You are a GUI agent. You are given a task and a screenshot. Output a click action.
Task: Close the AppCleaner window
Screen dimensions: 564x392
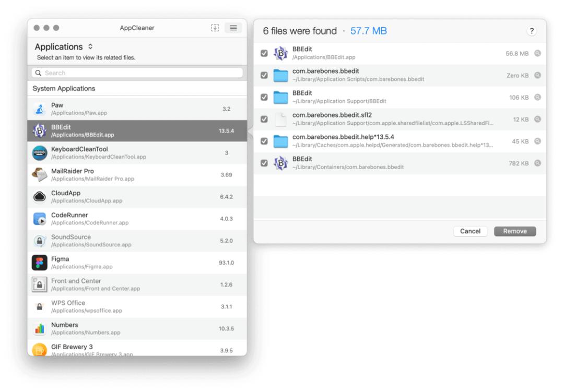(37, 28)
